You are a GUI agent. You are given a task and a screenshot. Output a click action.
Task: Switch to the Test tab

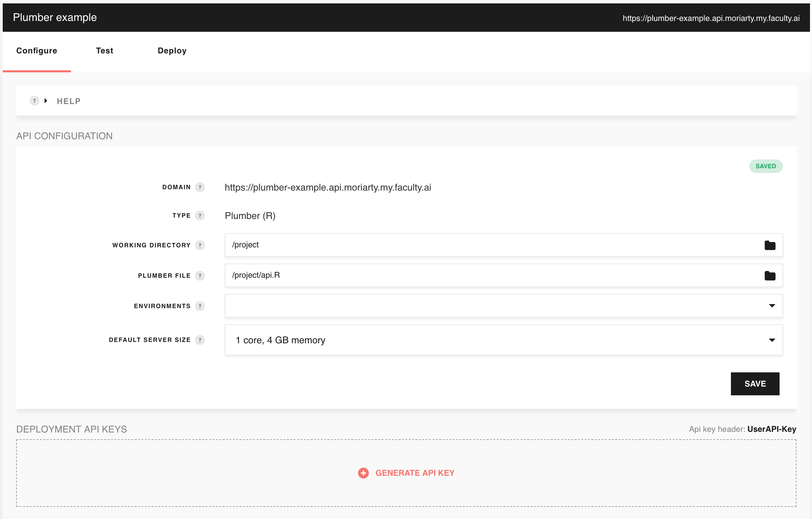(x=104, y=51)
